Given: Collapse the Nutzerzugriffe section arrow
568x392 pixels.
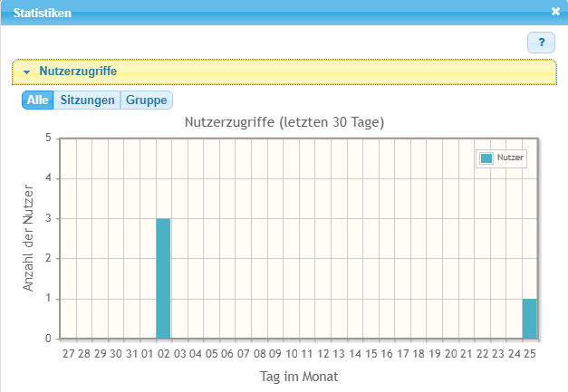Looking at the screenshot, I should [26, 72].
